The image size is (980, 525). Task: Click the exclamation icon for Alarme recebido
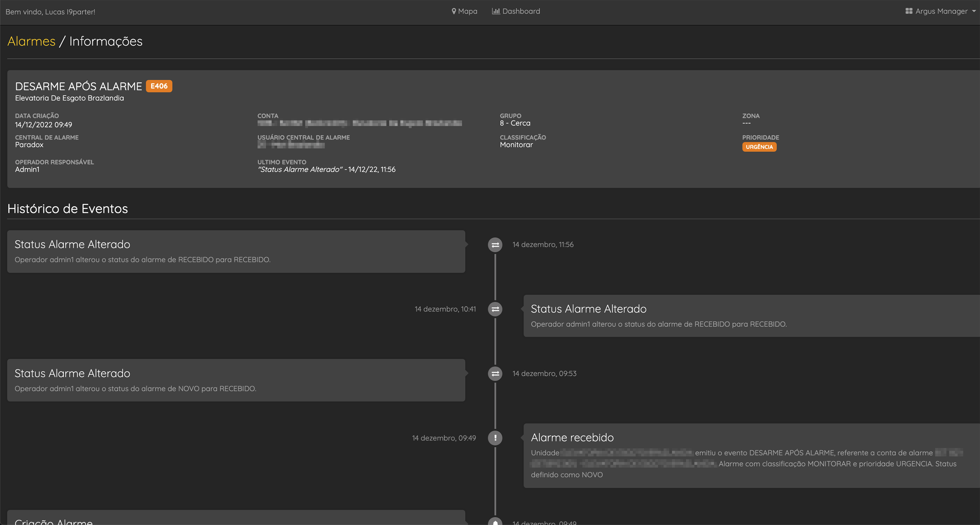point(495,438)
